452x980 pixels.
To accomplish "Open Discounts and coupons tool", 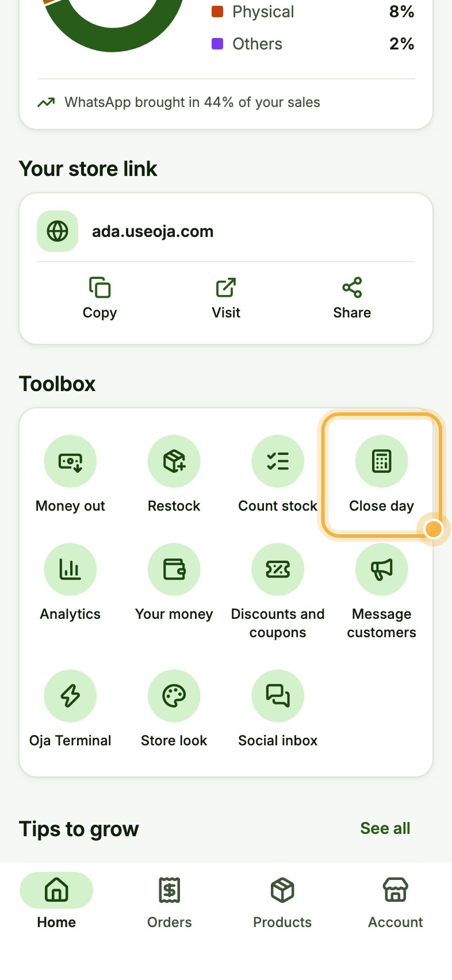I will tap(278, 592).
